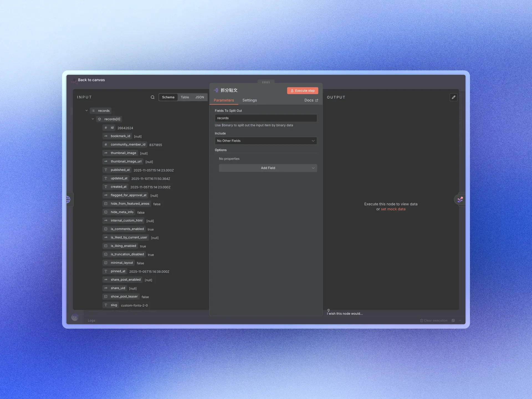Viewport: 532px width, 399px height.
Task: Click boolean icon of hide_from_featured_areas
Action: (106, 204)
